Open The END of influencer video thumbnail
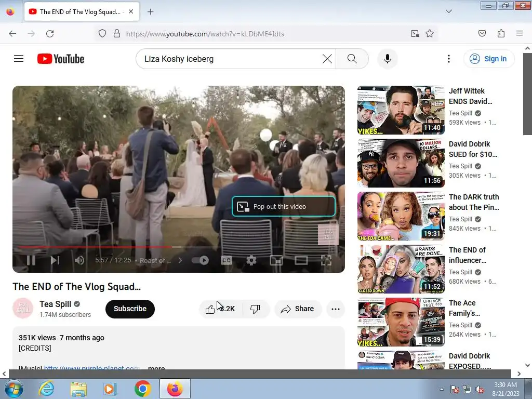The width and height of the screenshot is (532, 399). [401, 269]
